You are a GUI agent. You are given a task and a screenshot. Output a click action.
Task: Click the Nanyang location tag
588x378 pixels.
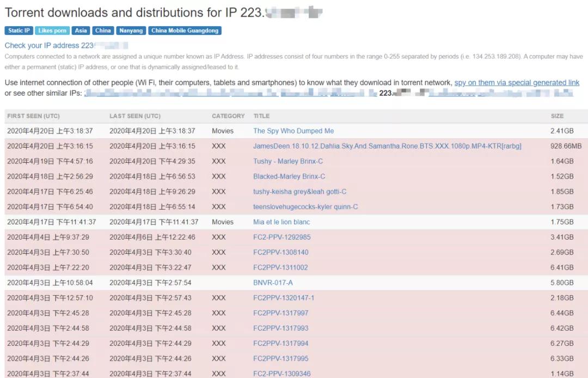[131, 31]
